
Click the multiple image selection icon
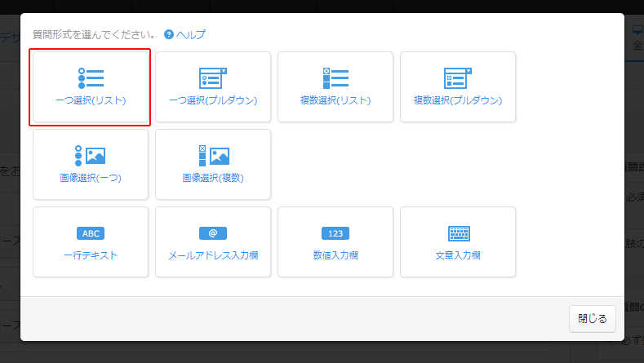pyautogui.click(x=212, y=156)
